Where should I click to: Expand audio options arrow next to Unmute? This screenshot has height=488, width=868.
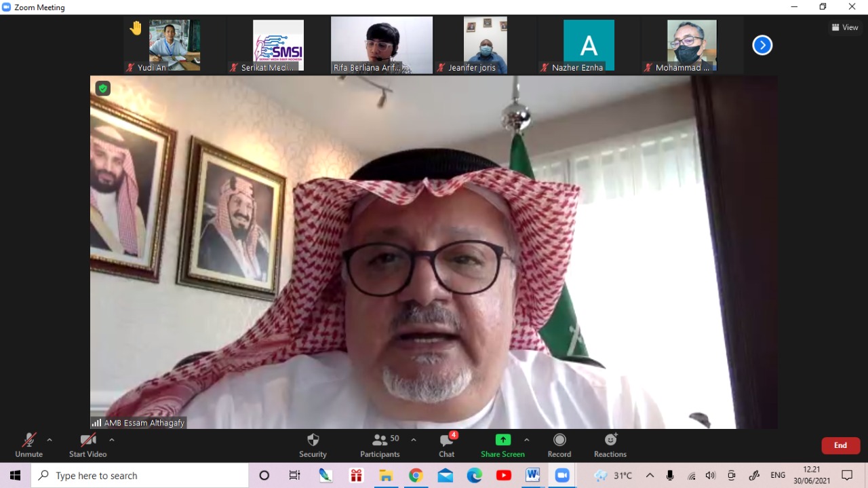[50, 440]
